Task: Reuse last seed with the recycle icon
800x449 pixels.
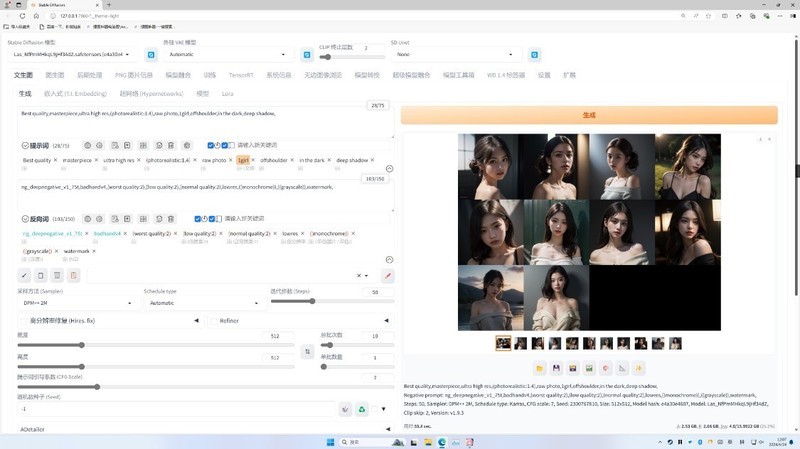Action: pos(362,409)
